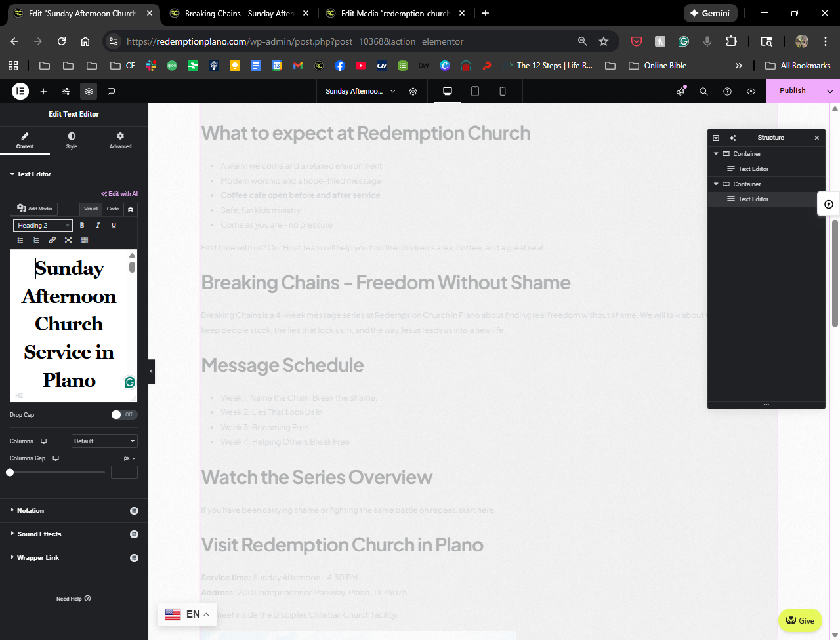
Task: Expand the Sound Effects section
Action: (x=39, y=534)
